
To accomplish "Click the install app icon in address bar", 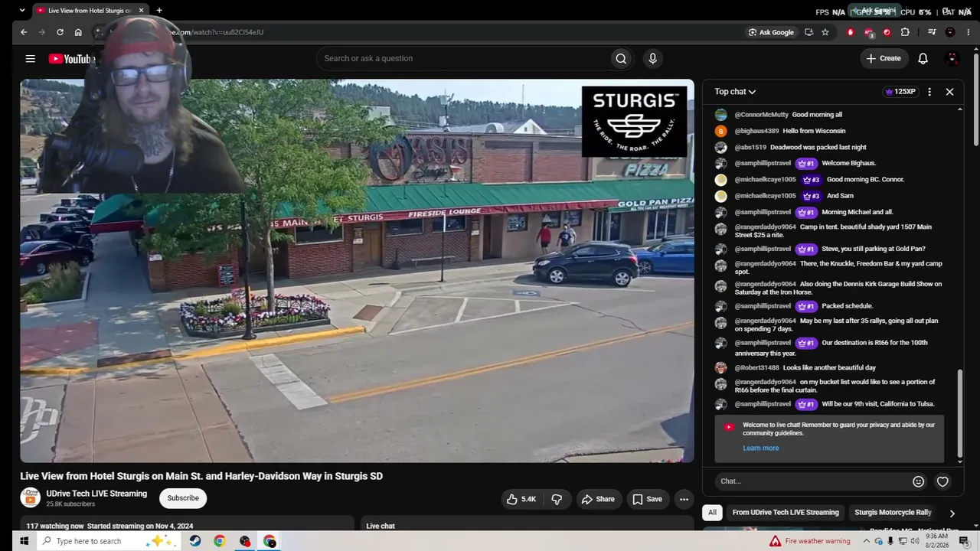I will [x=808, y=32].
